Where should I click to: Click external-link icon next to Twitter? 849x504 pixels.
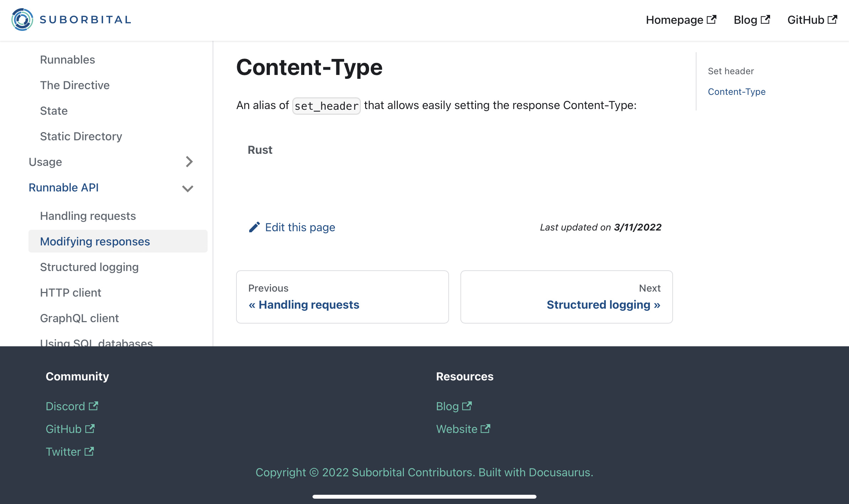pyautogui.click(x=89, y=451)
